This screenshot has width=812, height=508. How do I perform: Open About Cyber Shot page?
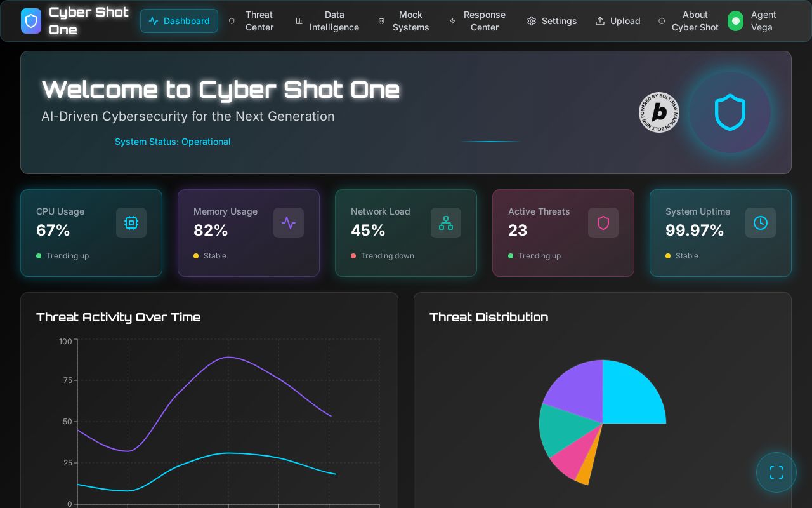point(689,21)
